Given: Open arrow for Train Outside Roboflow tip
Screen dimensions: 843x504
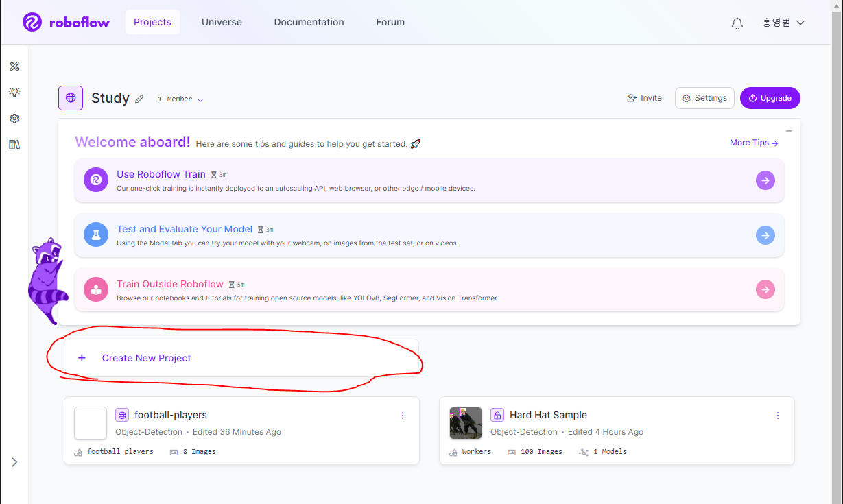Looking at the screenshot, I should (x=765, y=290).
